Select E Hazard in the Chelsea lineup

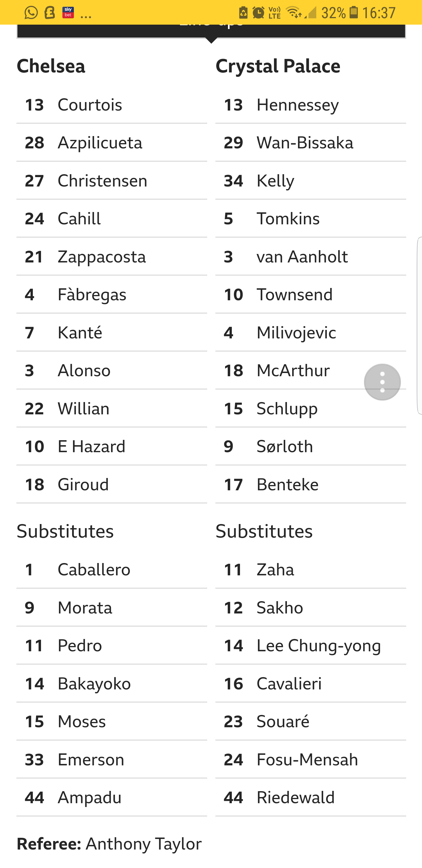[x=91, y=447]
